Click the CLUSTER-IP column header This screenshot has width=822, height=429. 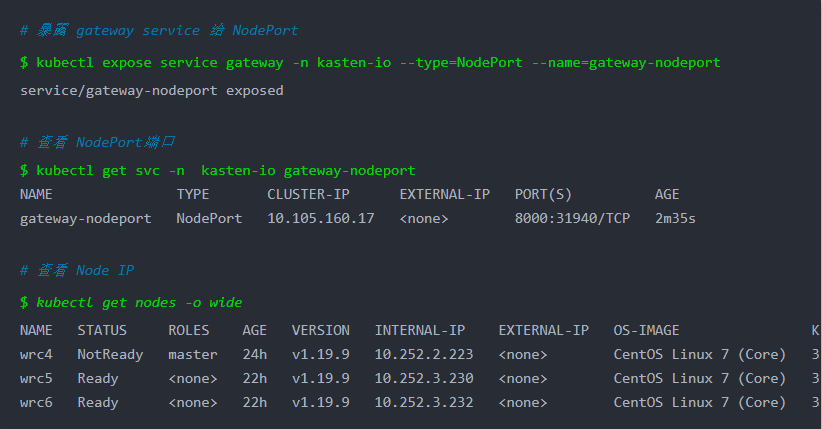click(308, 195)
